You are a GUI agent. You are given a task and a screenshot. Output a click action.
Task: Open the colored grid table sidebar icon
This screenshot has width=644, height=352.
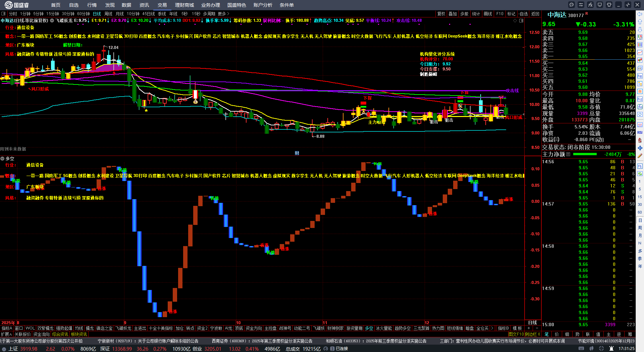click(640, 45)
